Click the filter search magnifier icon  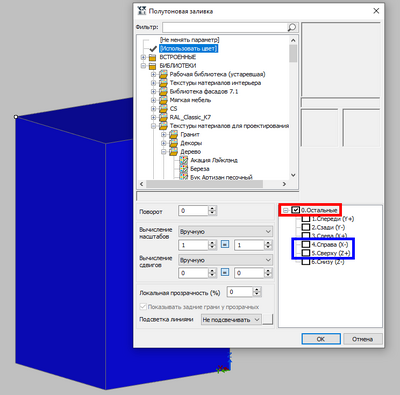click(291, 27)
